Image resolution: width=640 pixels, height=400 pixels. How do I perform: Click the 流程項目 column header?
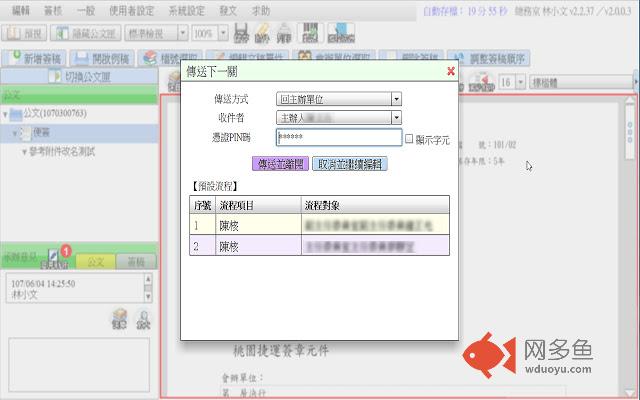[258, 205]
